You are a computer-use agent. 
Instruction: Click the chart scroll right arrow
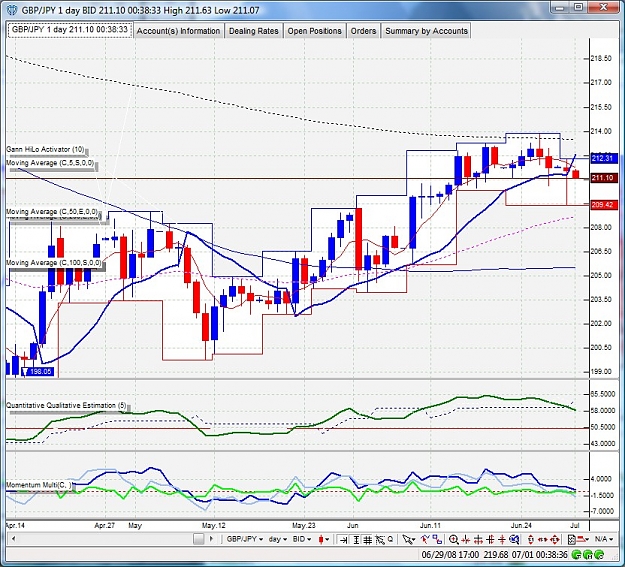[211, 539]
